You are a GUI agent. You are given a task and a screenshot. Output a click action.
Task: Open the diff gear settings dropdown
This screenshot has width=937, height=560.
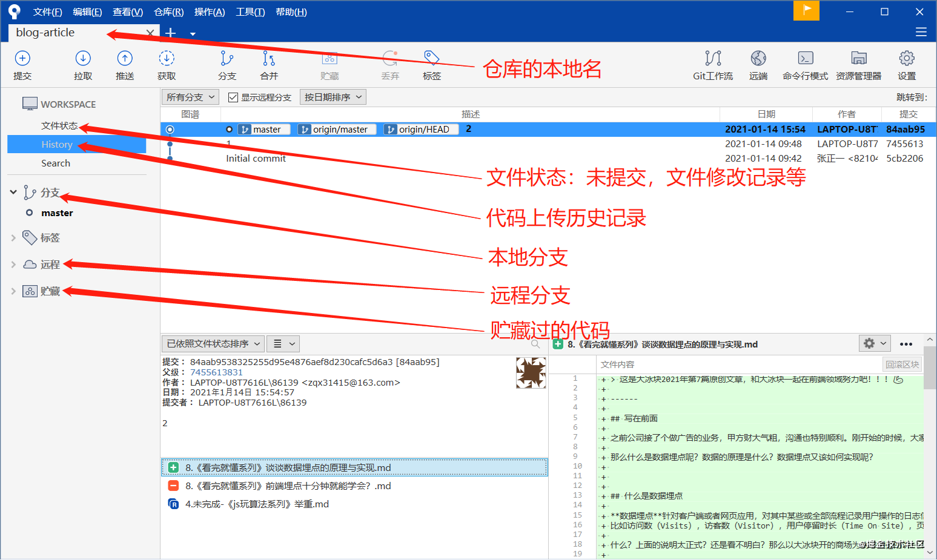click(x=875, y=343)
